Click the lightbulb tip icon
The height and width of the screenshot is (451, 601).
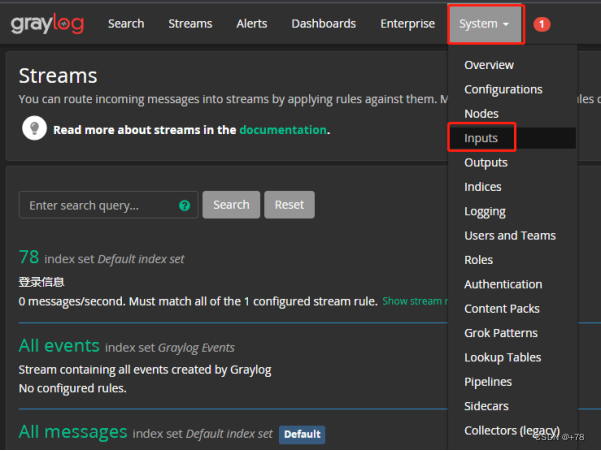tap(34, 128)
